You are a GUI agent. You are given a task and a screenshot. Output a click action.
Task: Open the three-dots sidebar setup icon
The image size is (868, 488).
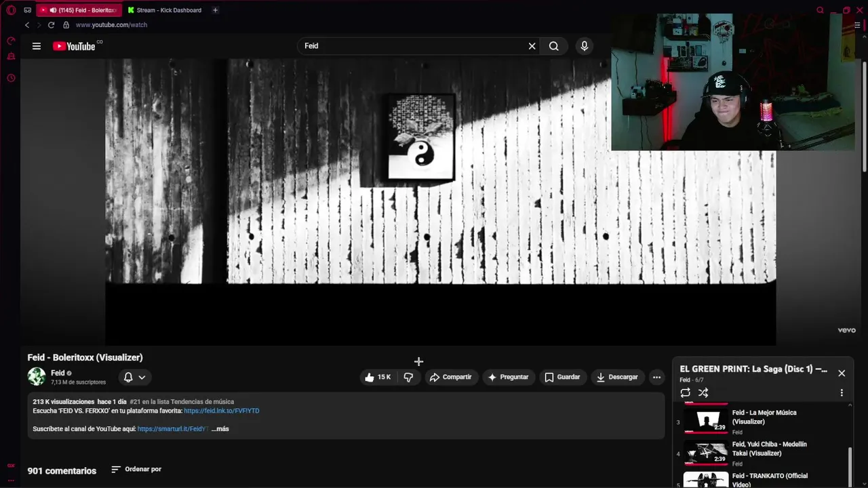click(11, 480)
